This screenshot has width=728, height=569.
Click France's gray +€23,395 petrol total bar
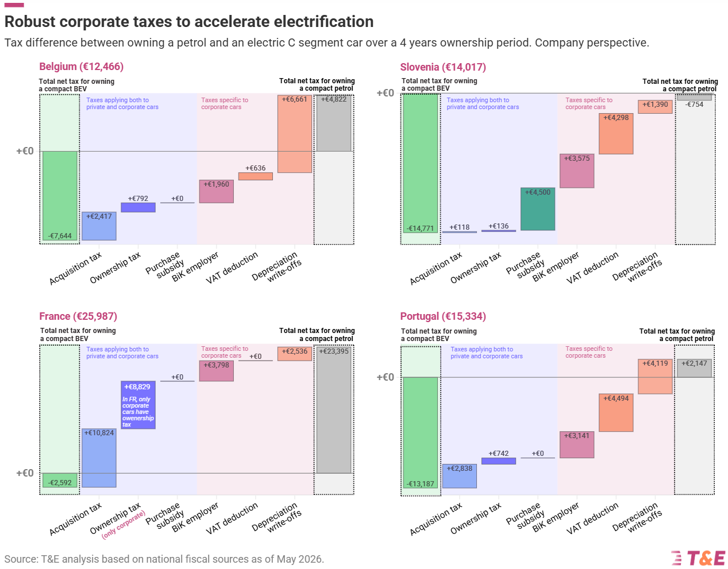pos(334,410)
